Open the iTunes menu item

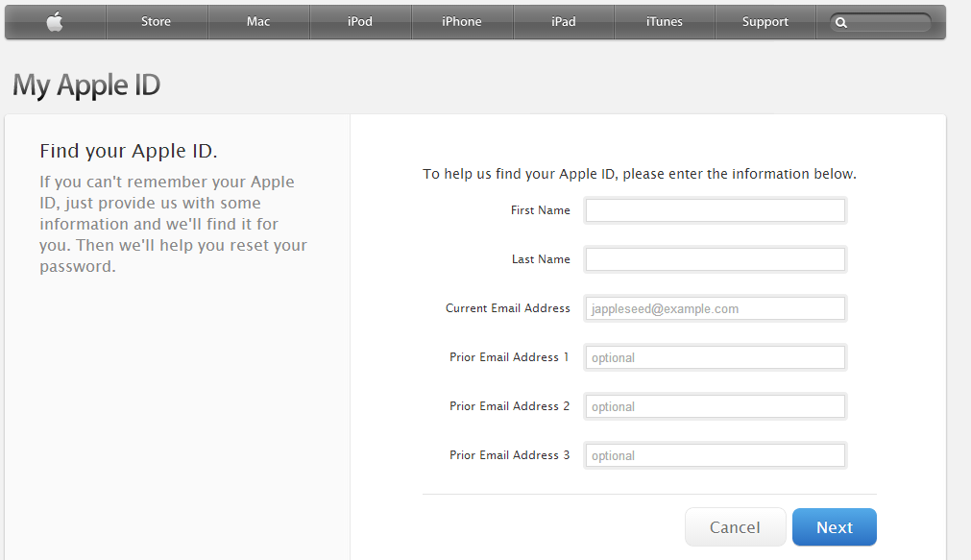coord(664,22)
